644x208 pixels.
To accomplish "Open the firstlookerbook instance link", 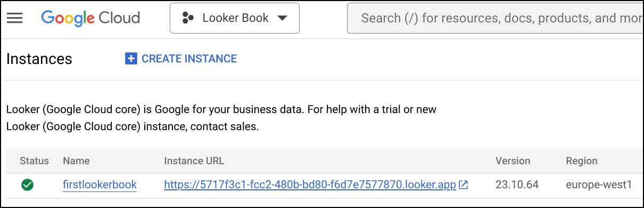I will point(100,185).
